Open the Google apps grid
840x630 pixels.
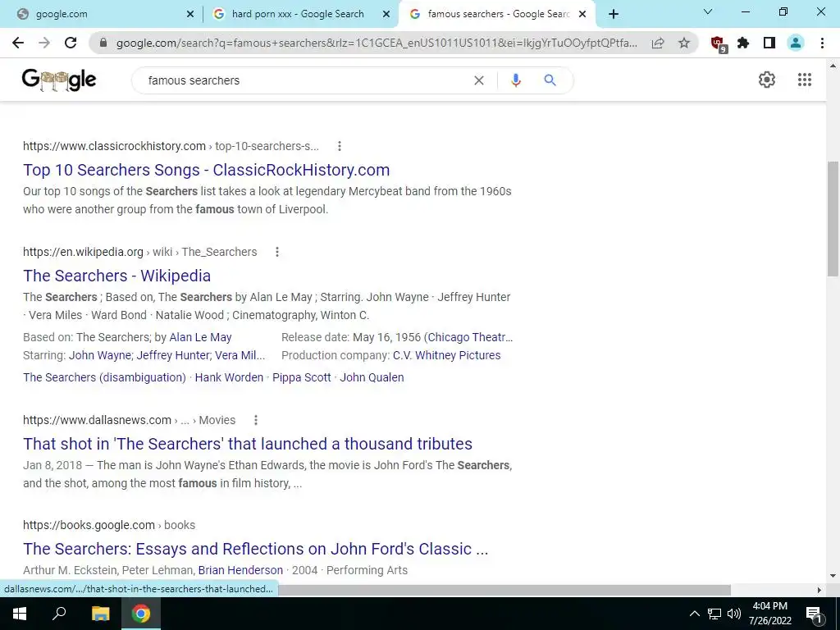tap(804, 80)
